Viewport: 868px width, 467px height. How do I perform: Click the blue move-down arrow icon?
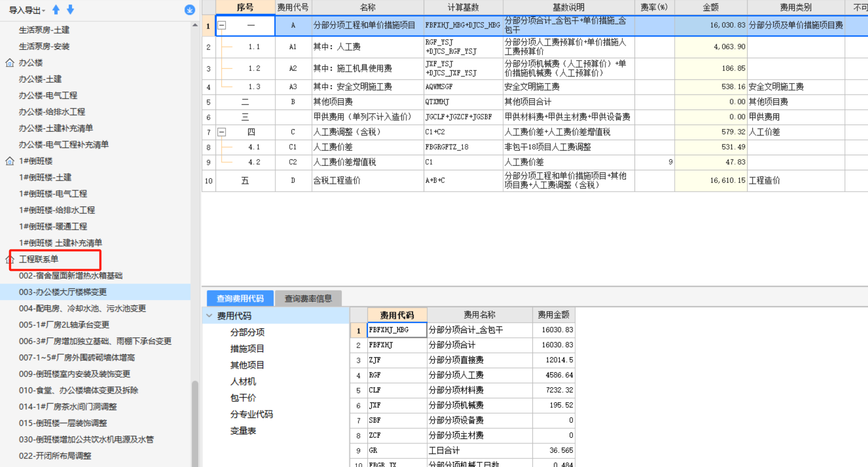click(70, 10)
